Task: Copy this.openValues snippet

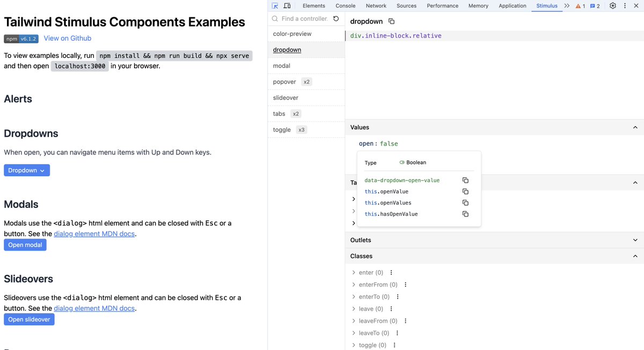Action: coord(465,203)
